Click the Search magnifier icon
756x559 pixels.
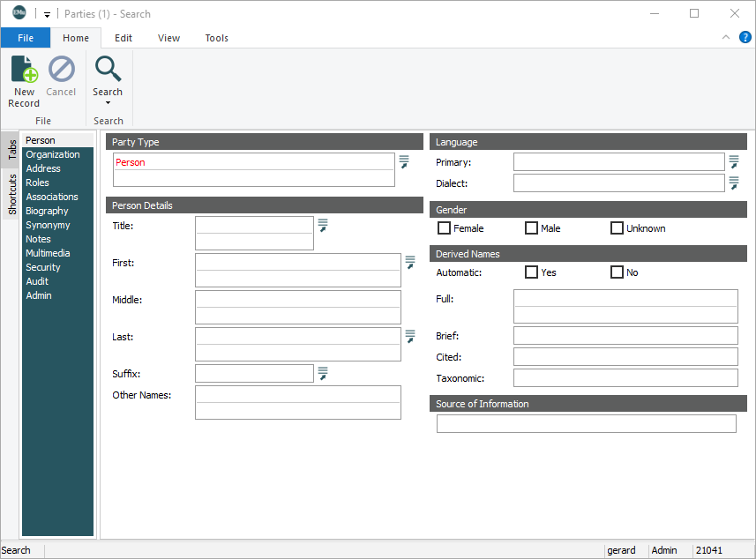pos(108,69)
